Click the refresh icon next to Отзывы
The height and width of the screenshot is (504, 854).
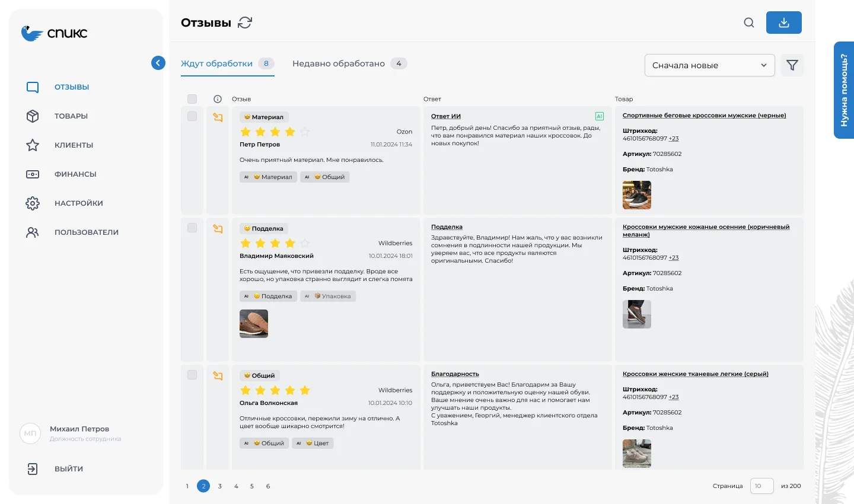coord(245,23)
